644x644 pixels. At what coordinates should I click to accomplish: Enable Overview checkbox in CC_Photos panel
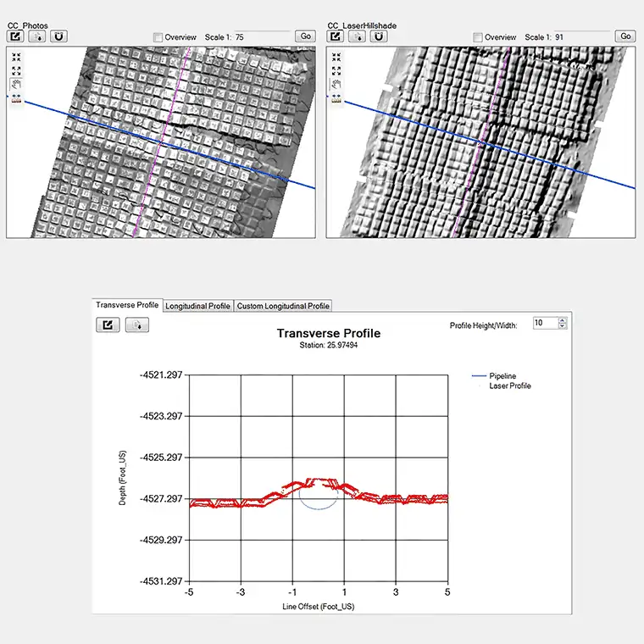(x=158, y=37)
